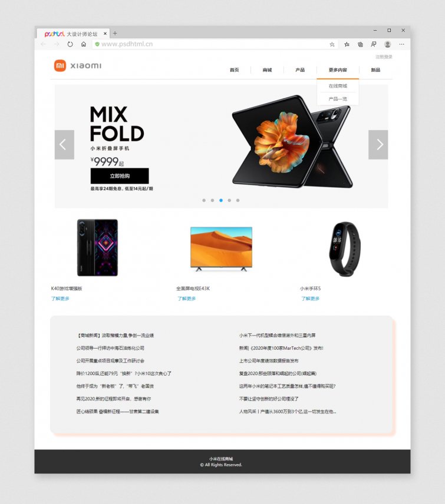Click the Xiaomi logo

(x=78, y=65)
